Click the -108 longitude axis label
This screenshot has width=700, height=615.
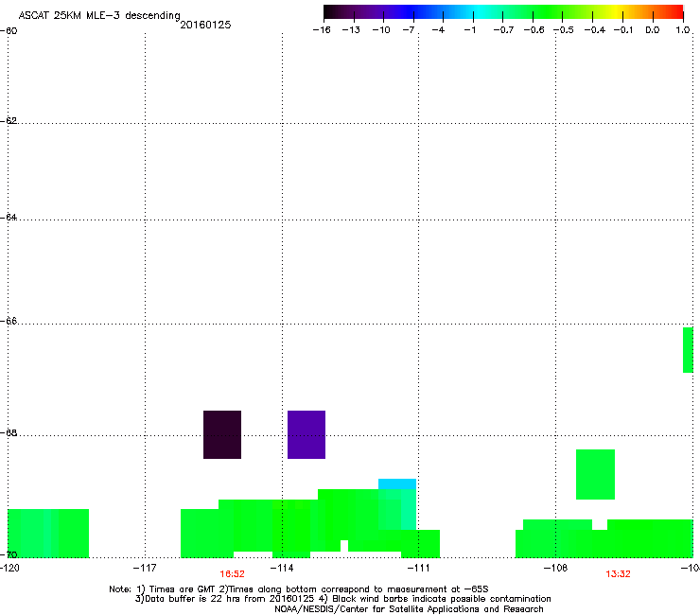pyautogui.click(x=556, y=568)
